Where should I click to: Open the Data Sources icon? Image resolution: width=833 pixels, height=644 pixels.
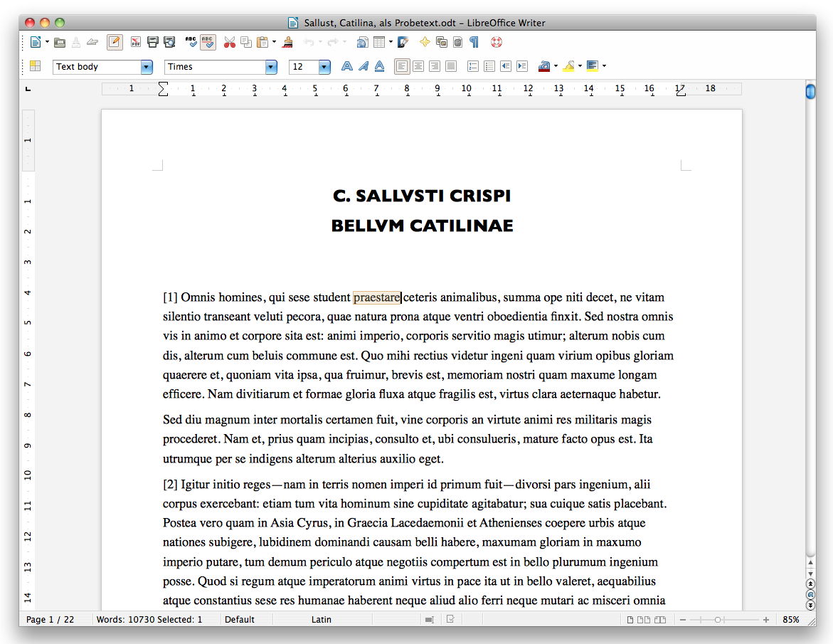point(458,43)
